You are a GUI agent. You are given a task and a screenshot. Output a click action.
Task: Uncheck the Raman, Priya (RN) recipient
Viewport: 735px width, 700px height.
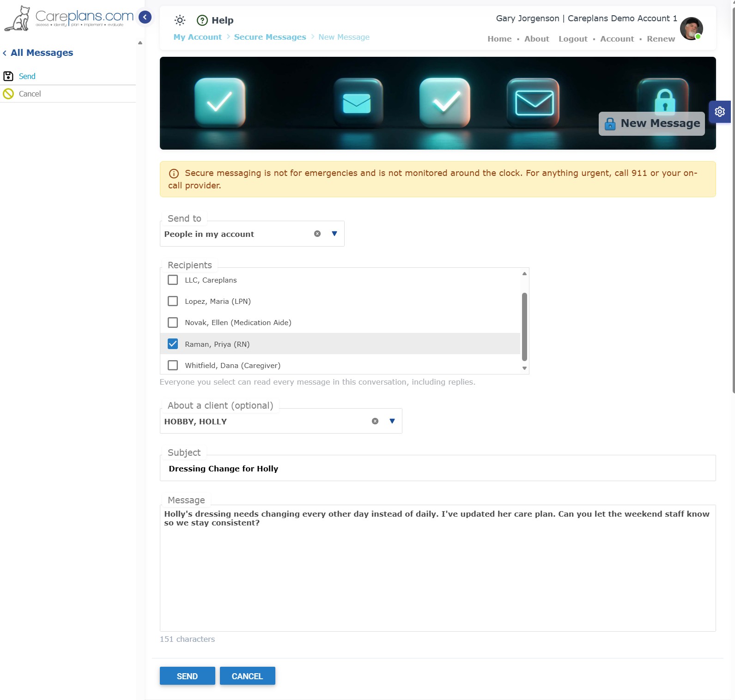point(173,344)
